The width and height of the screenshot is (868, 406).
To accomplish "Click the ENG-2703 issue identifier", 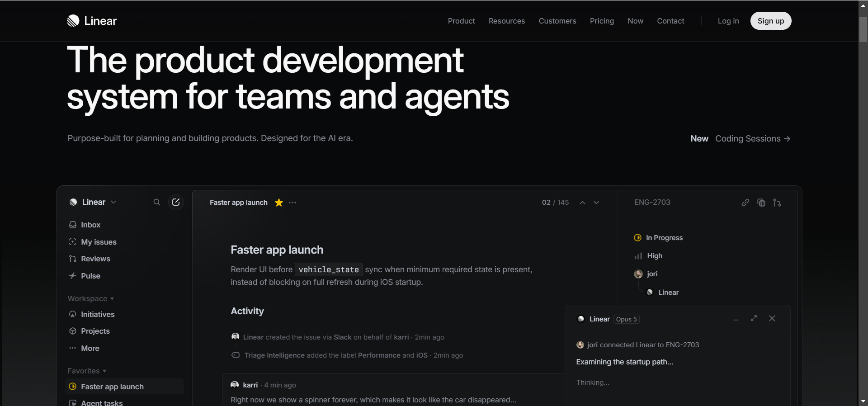I will (x=652, y=203).
